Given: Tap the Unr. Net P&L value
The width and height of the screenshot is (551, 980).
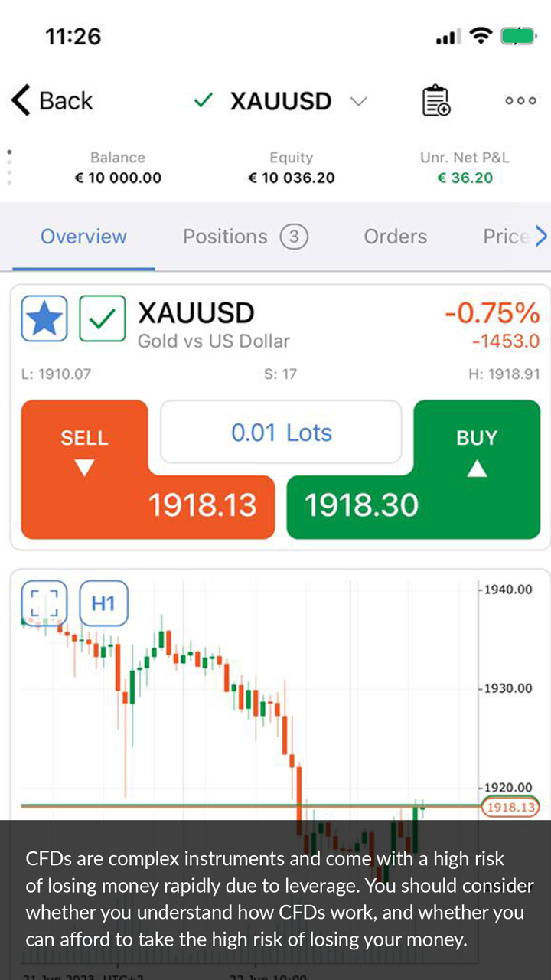Looking at the screenshot, I should (465, 178).
